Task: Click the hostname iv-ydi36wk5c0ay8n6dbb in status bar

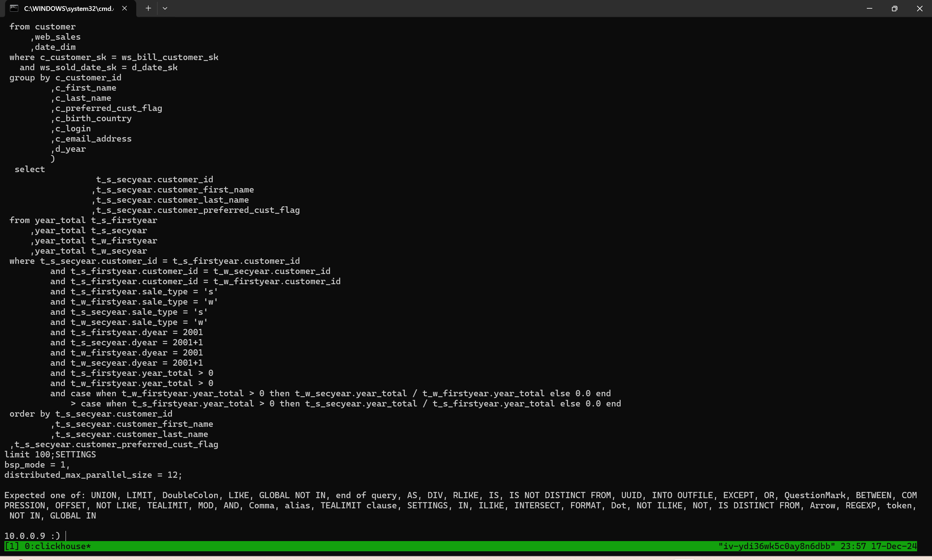Action: tap(776, 546)
